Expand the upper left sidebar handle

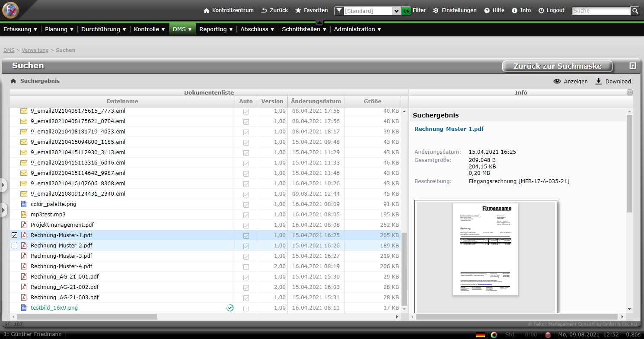coord(3,185)
